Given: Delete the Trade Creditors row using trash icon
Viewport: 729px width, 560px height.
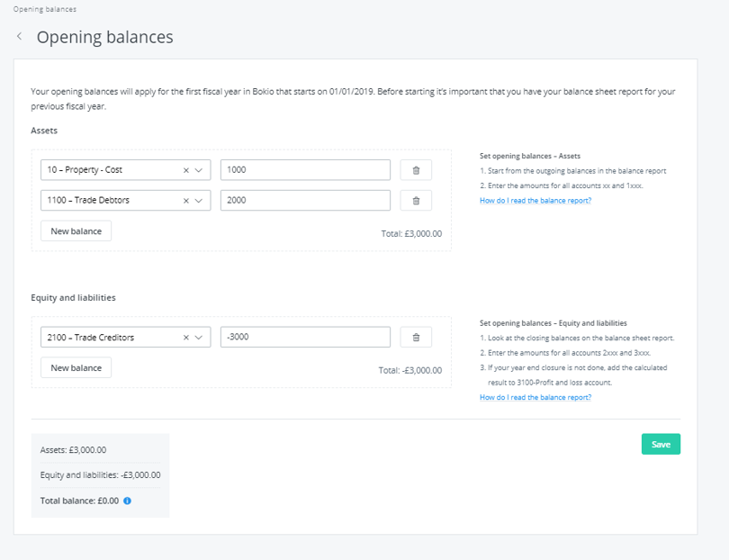Looking at the screenshot, I should (x=415, y=337).
